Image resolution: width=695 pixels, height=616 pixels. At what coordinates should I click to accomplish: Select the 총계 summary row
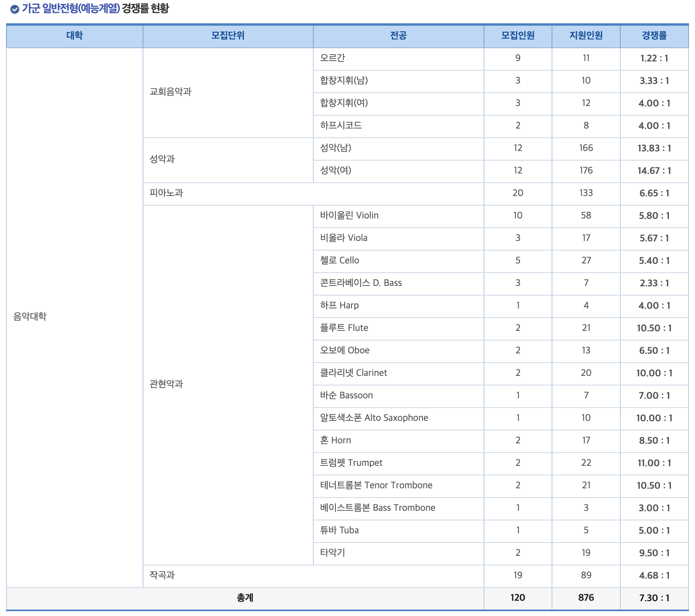[x=245, y=598]
